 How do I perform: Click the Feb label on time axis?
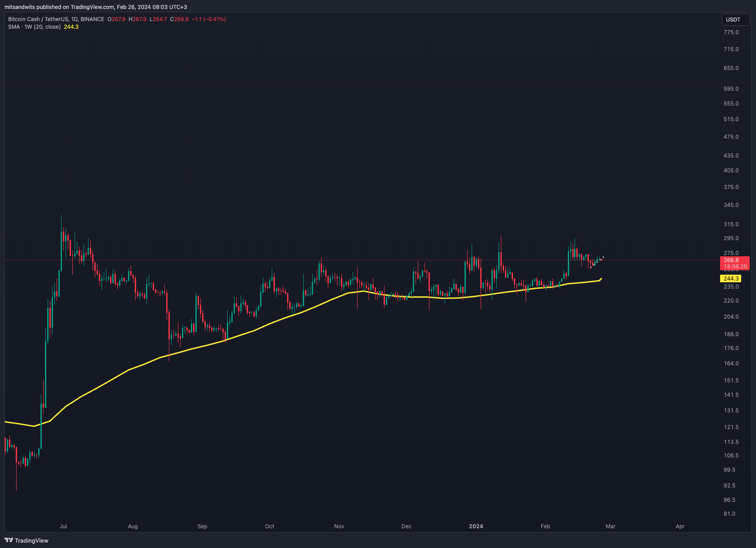(x=545, y=526)
